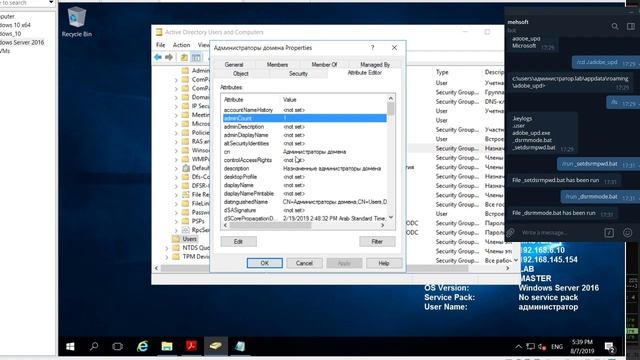The height and width of the screenshot is (360, 640).
Task: Switch to the Member Of tab
Action: point(324,64)
